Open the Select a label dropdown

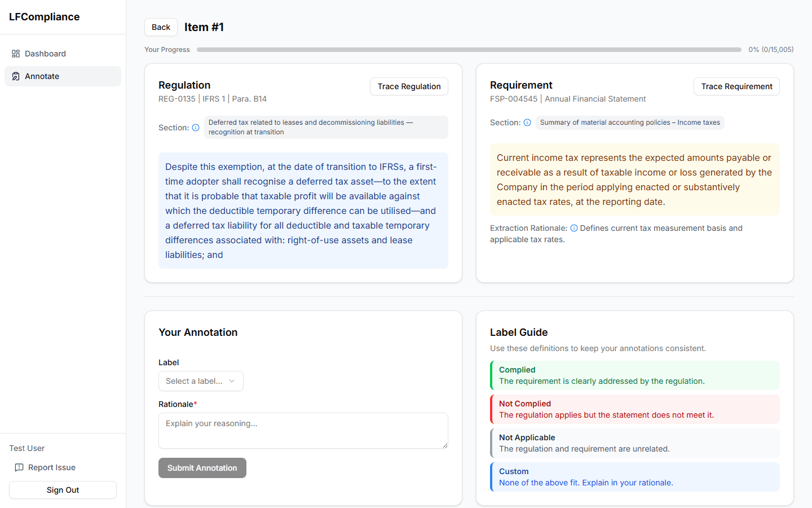point(201,381)
